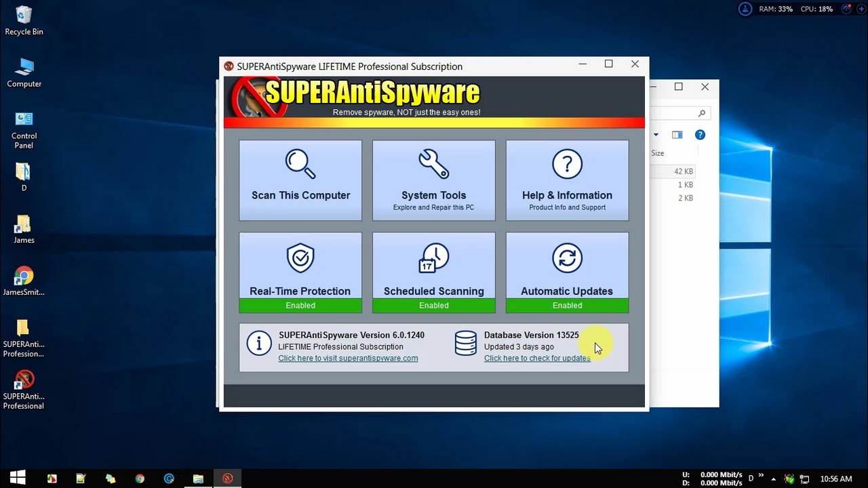Open SUPERAnti Professional app shortcut on desktop
Image resolution: width=868 pixels, height=488 pixels.
pos(24,390)
